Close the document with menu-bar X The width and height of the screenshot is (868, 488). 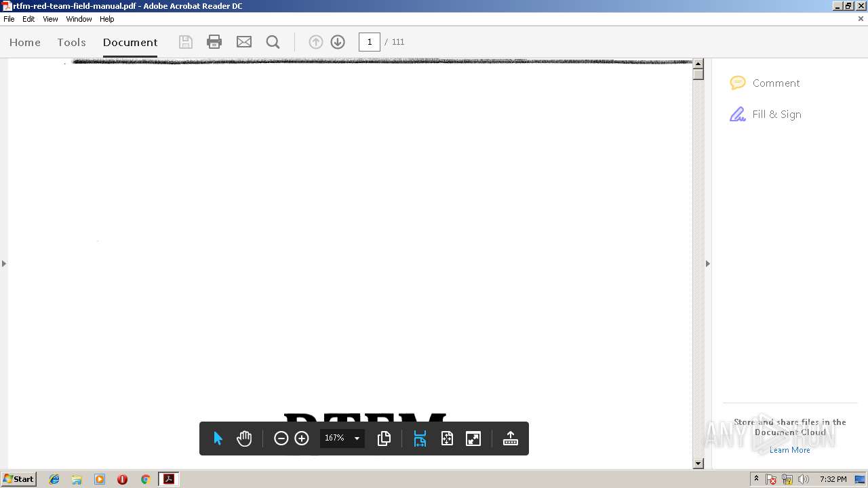(x=861, y=19)
